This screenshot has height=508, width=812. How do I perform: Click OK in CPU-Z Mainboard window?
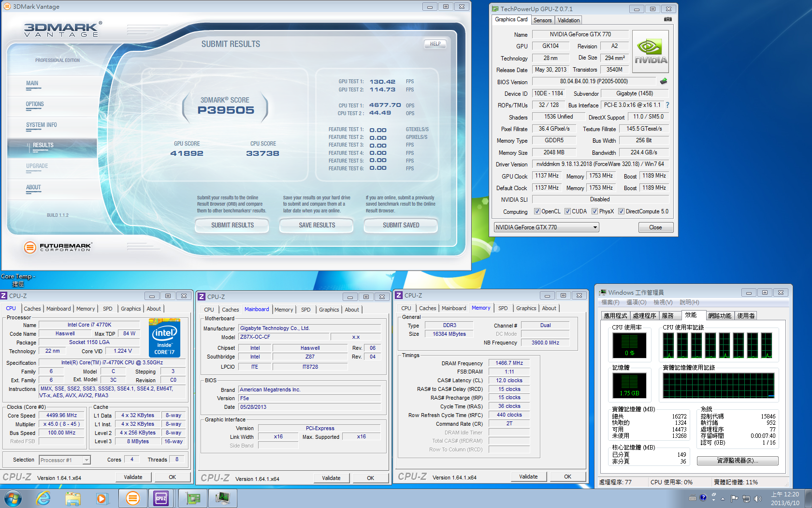point(370,478)
